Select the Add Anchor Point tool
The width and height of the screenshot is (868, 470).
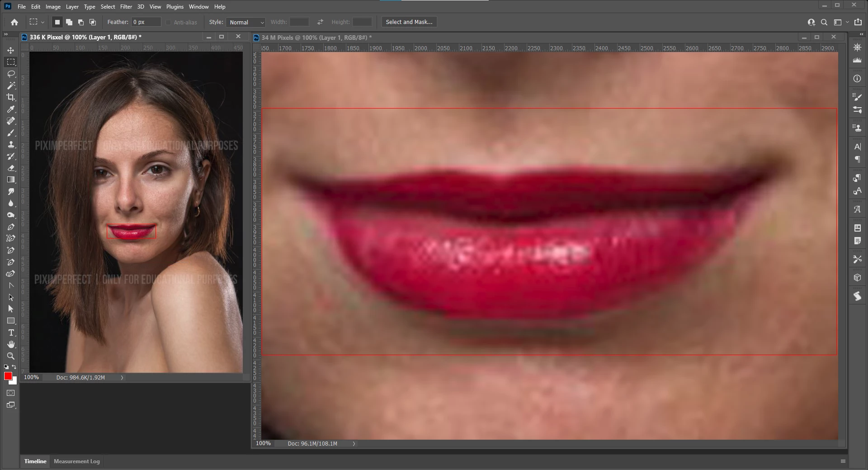[11, 250]
